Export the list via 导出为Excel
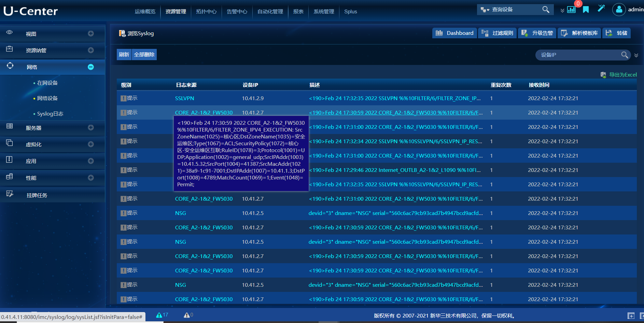This screenshot has height=323, width=644. coord(619,75)
